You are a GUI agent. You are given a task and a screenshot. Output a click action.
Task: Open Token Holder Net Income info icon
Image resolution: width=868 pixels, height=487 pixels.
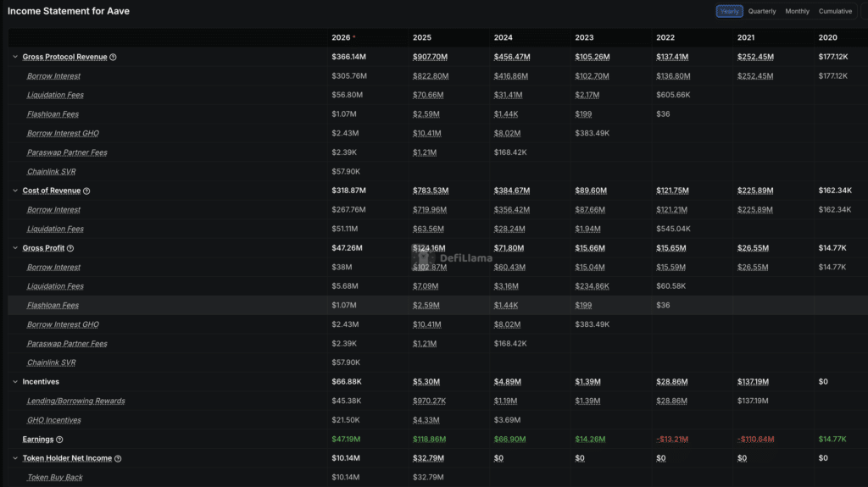pyautogui.click(x=118, y=459)
